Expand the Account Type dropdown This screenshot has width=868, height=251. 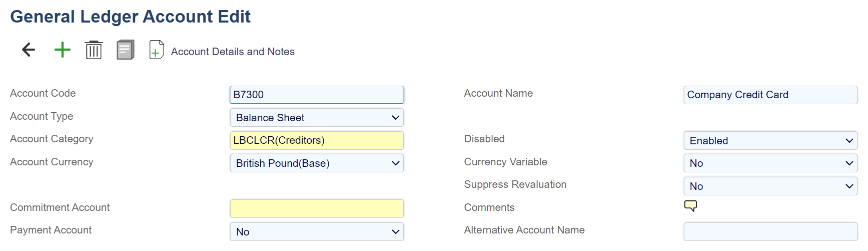coord(317,118)
